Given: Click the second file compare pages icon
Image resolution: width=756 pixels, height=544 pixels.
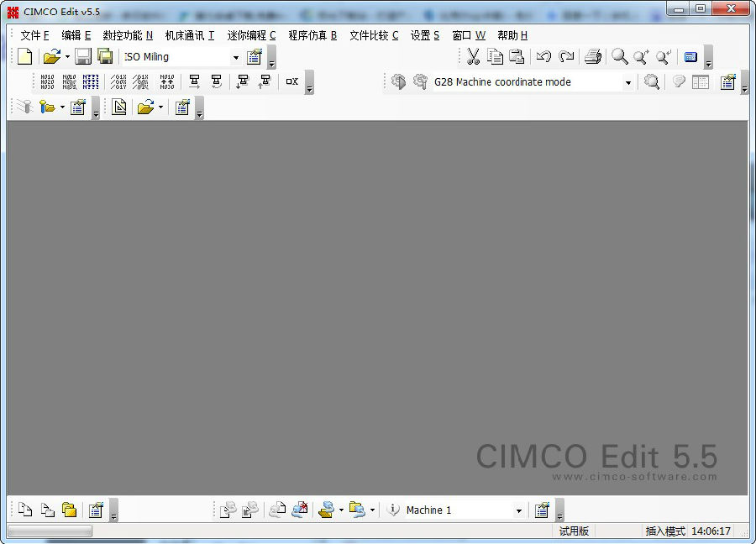Looking at the screenshot, I should coord(47,510).
